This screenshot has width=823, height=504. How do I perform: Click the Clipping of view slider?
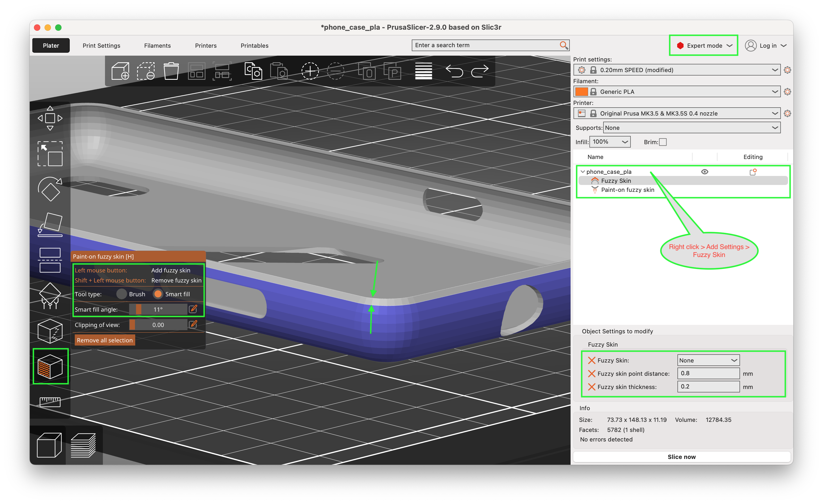pos(158,324)
